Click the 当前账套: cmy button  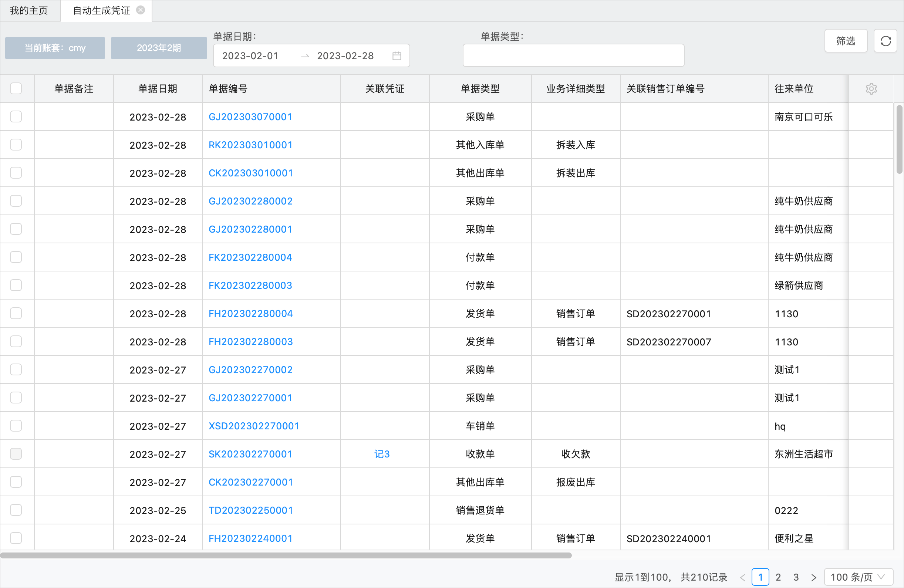pyautogui.click(x=55, y=48)
